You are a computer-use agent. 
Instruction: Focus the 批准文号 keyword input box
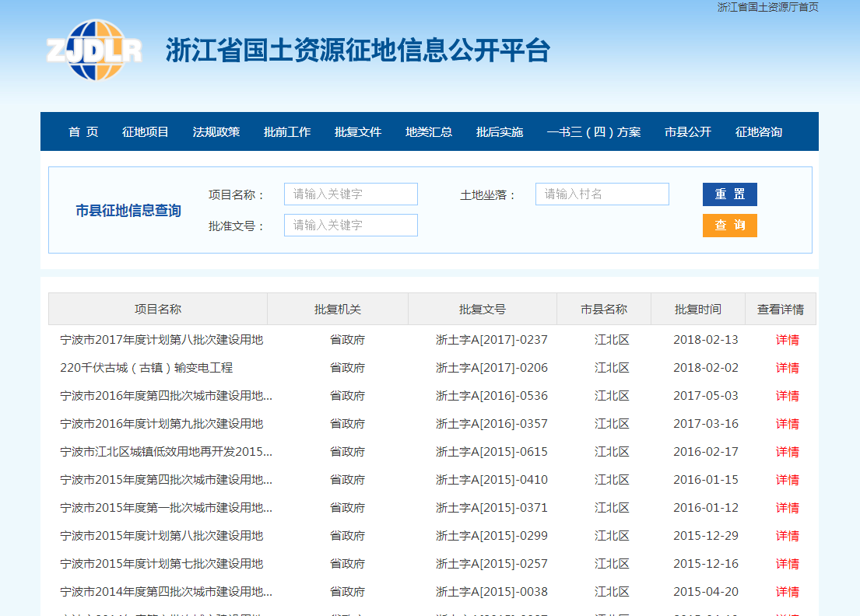pyautogui.click(x=350, y=226)
